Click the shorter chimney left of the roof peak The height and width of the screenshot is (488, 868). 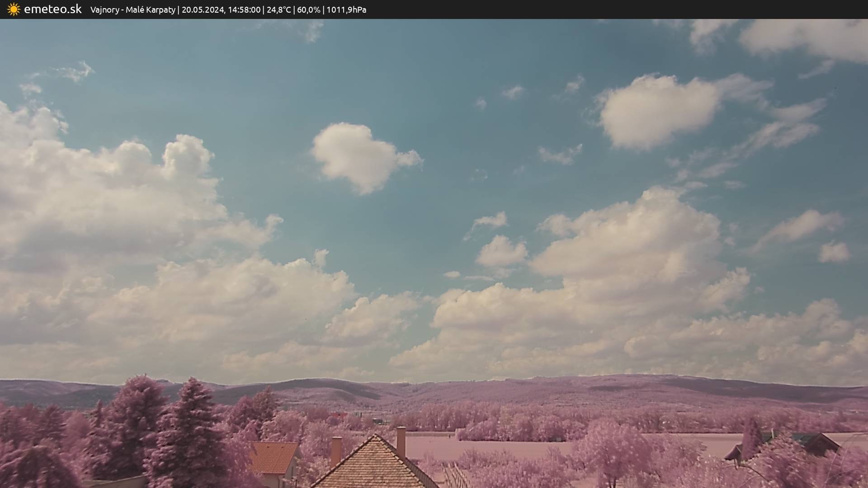pyautogui.click(x=336, y=450)
